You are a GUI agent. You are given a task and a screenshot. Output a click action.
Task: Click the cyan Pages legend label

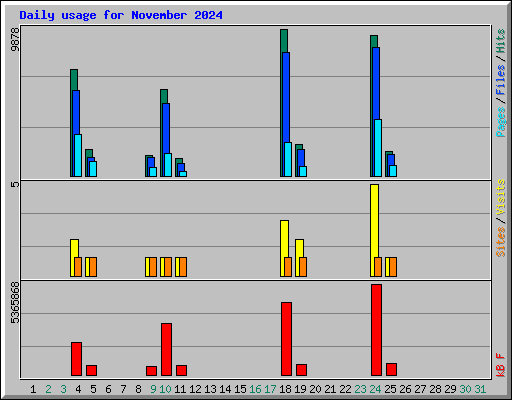pos(501,122)
